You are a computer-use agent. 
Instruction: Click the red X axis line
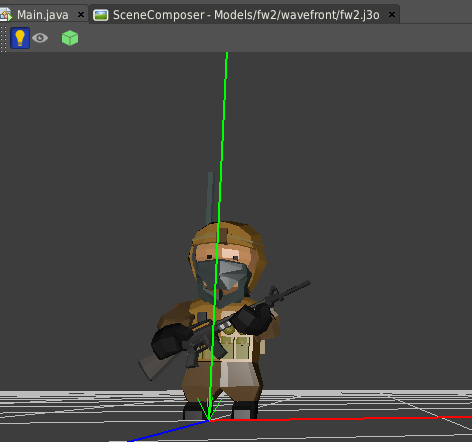point(340,419)
